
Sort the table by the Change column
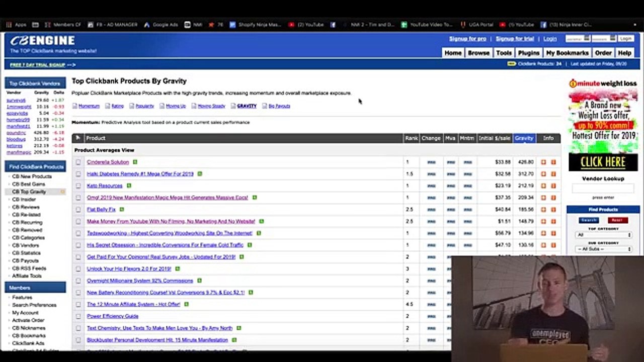point(431,138)
